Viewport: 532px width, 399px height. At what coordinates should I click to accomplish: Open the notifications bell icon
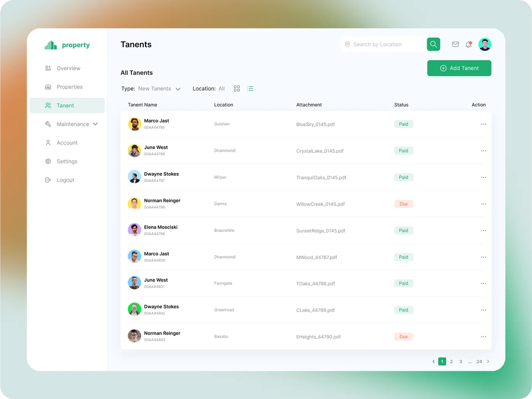point(469,45)
